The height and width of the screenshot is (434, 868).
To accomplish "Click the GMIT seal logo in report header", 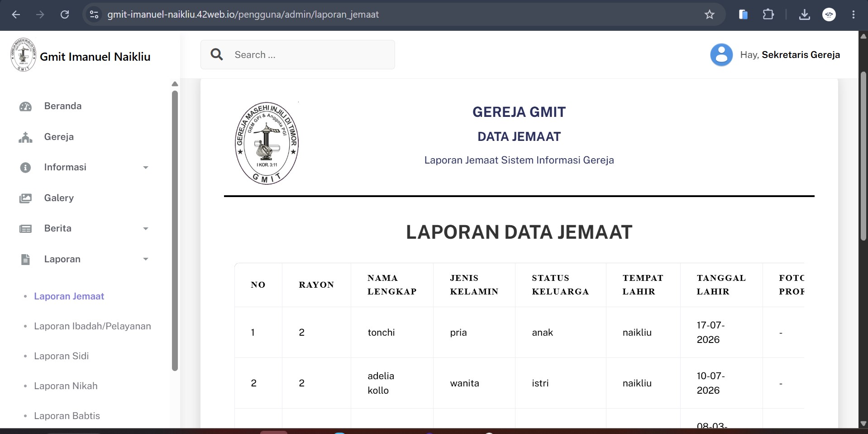I will [x=267, y=143].
